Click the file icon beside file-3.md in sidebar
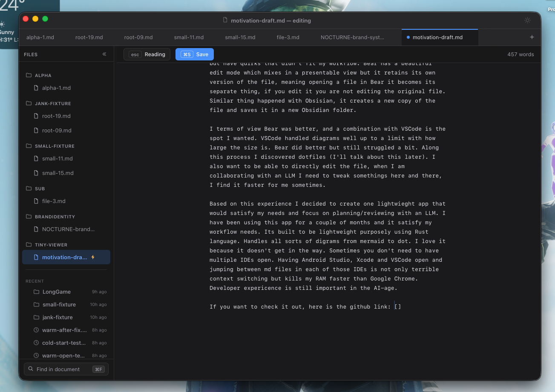 point(36,201)
